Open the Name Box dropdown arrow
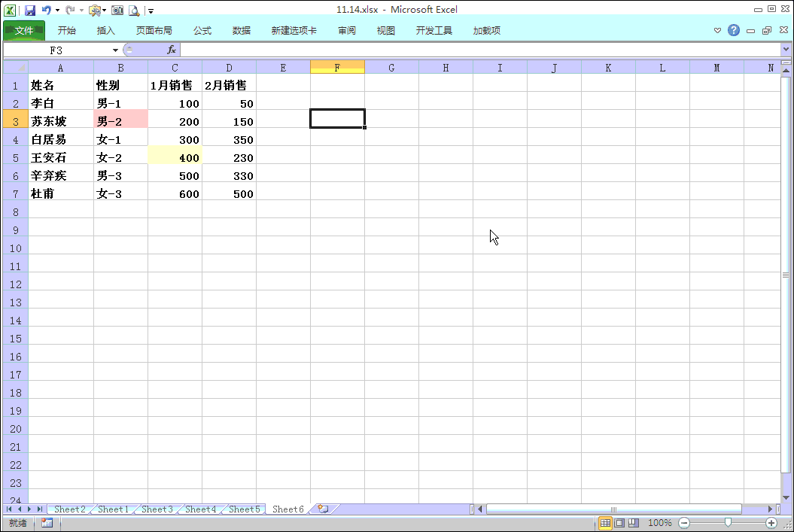The height and width of the screenshot is (532, 794). click(115, 50)
